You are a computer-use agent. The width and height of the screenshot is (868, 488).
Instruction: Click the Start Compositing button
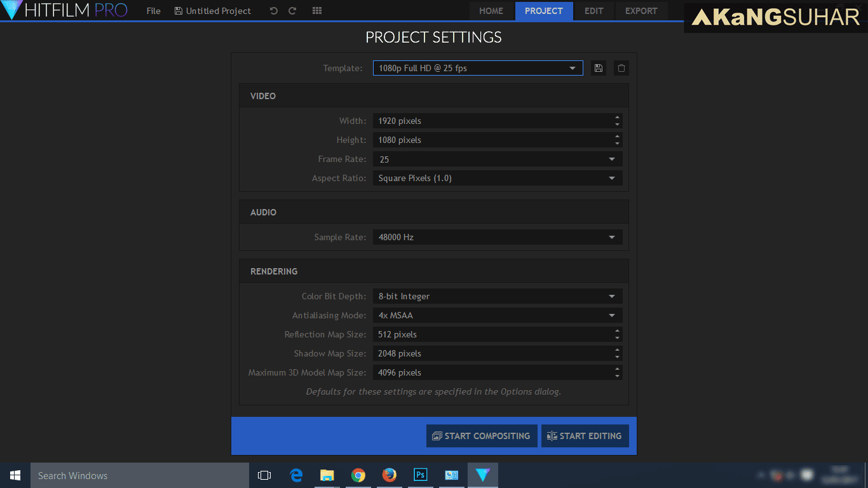pyautogui.click(x=482, y=436)
